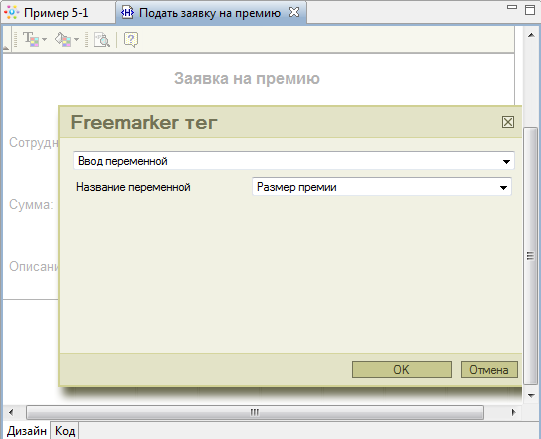Open the help question mark icon
Viewport: 541px width, 439px height.
[131, 40]
